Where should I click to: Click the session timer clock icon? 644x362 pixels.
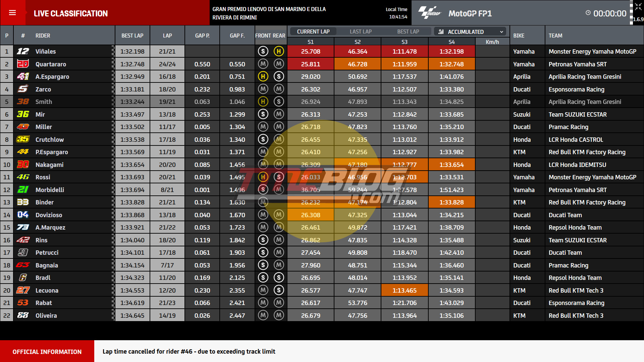[x=588, y=13]
